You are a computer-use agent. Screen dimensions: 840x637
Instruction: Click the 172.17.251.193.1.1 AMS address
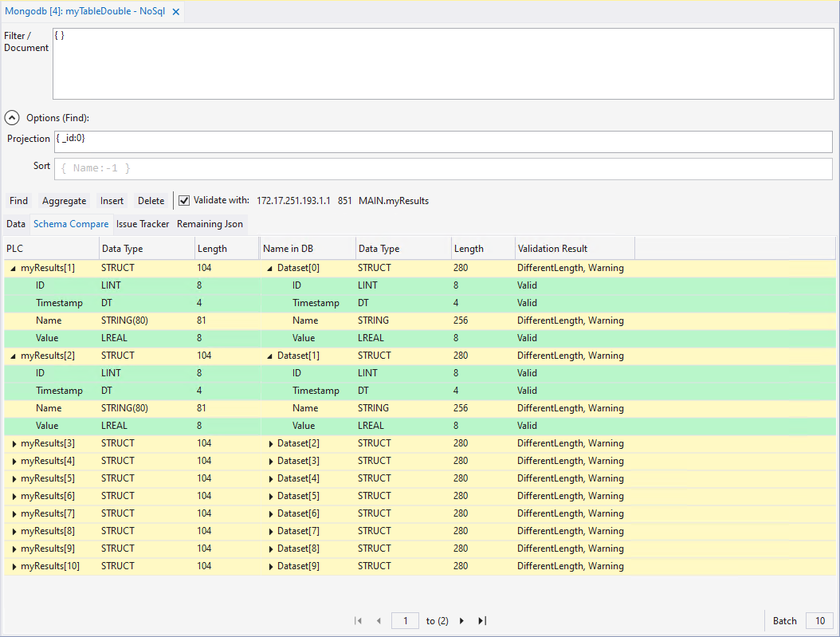(293, 201)
